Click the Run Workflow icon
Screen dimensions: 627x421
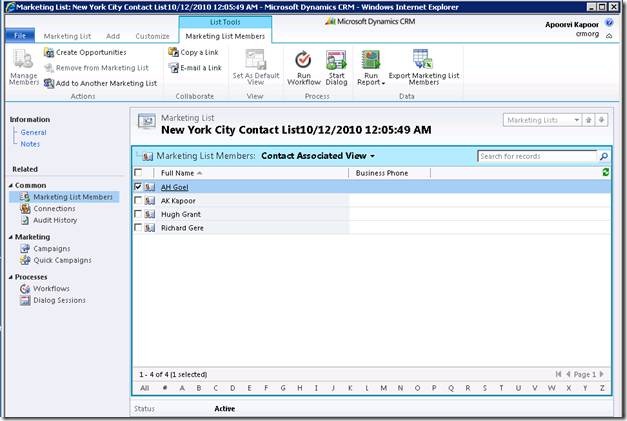pos(303,60)
